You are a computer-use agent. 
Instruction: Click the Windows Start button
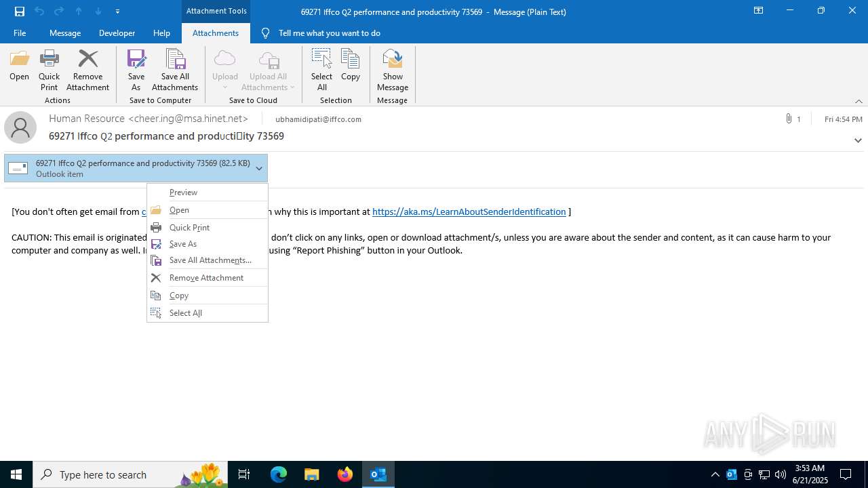[16, 474]
